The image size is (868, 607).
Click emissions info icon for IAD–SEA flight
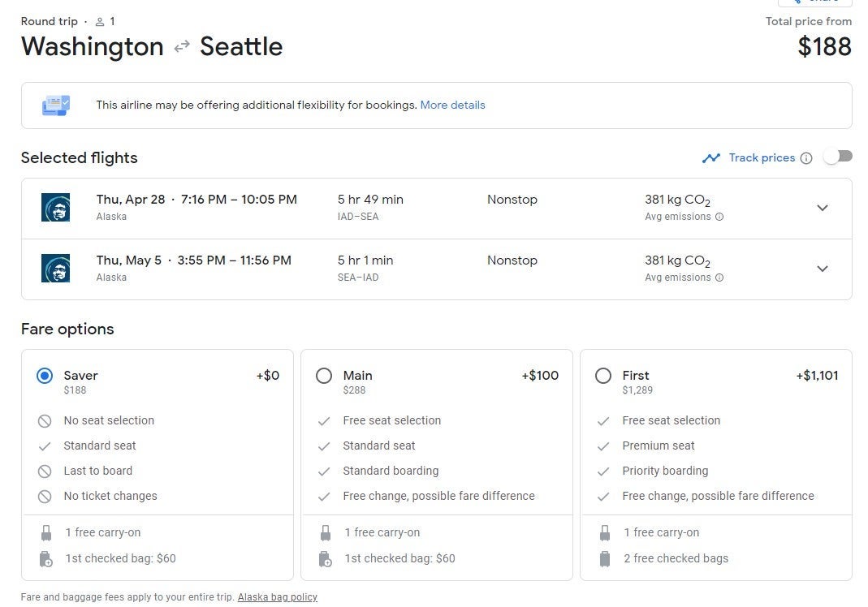pos(719,217)
